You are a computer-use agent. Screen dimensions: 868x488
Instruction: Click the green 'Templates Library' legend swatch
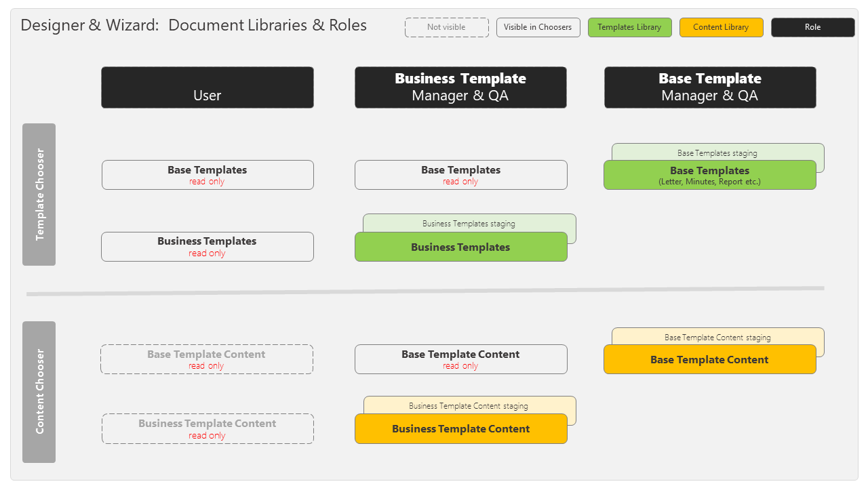coord(629,27)
